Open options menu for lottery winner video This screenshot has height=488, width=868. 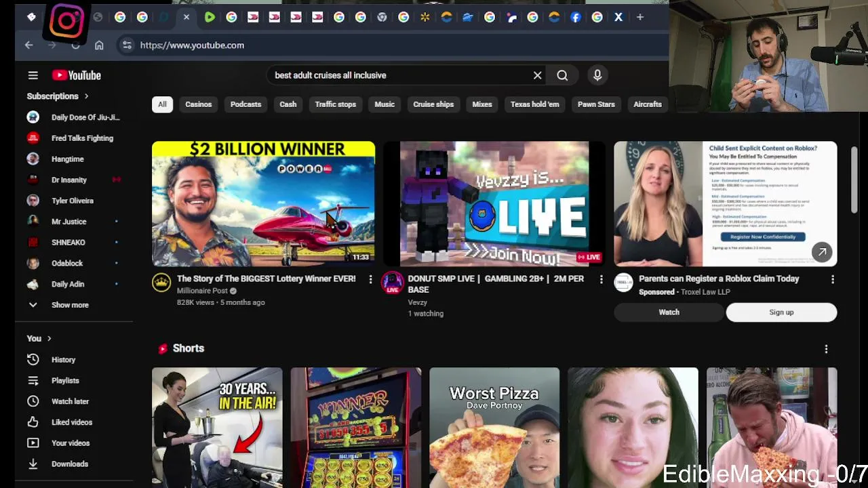370,279
